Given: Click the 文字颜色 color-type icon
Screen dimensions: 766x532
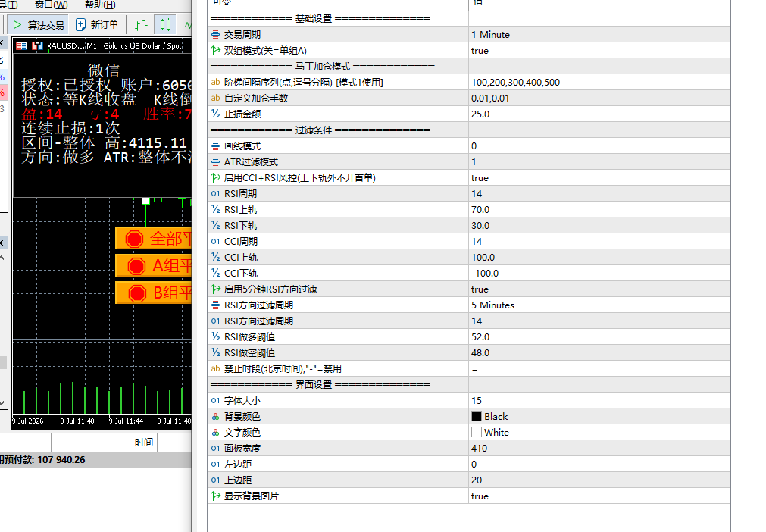Looking at the screenshot, I should click(215, 432).
